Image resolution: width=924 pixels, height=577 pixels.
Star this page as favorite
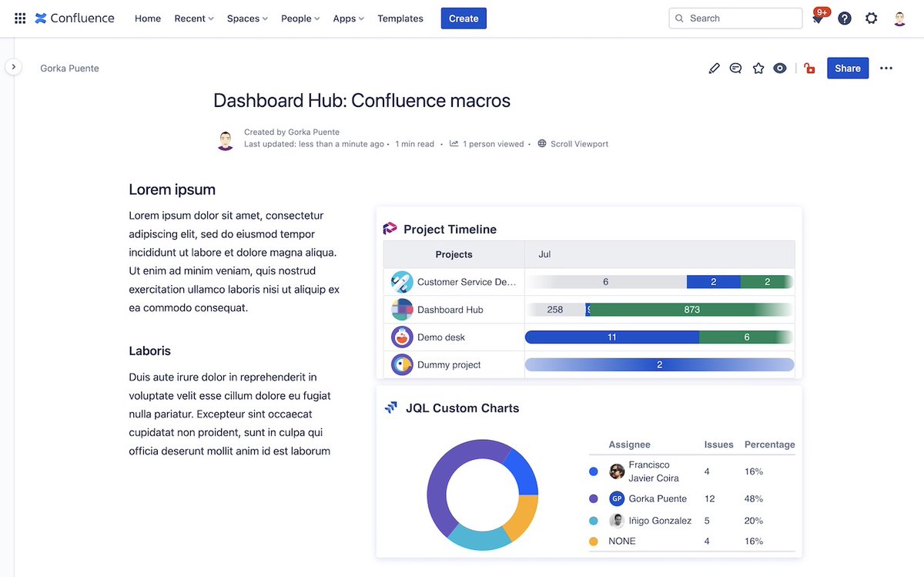[758, 69]
